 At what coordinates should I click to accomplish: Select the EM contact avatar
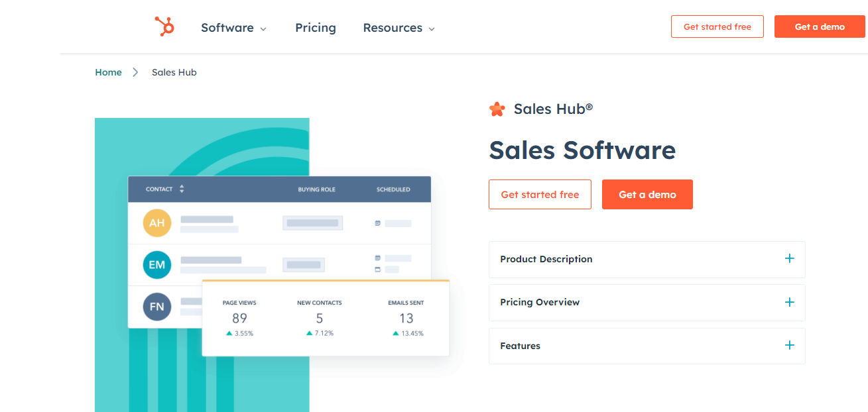coord(156,265)
